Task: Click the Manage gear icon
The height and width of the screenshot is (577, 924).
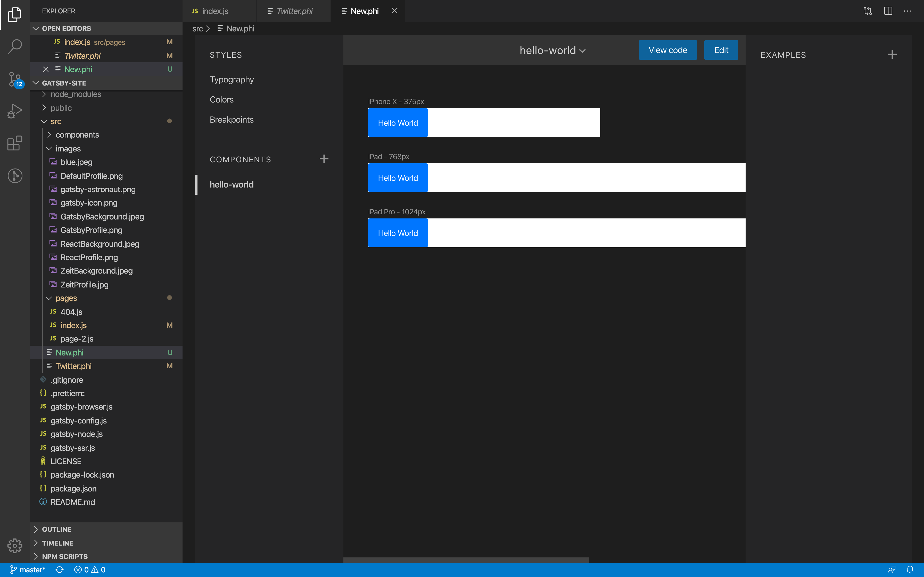Action: pyautogui.click(x=15, y=546)
